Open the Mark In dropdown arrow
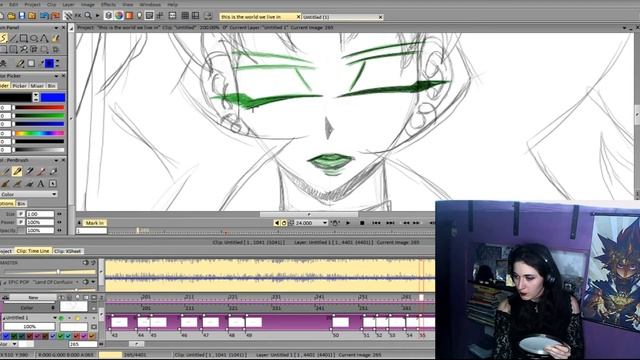The image size is (640, 360). point(79,223)
